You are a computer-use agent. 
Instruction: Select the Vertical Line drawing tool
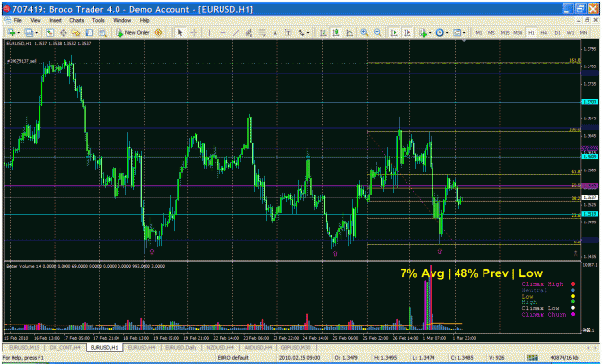[210, 33]
